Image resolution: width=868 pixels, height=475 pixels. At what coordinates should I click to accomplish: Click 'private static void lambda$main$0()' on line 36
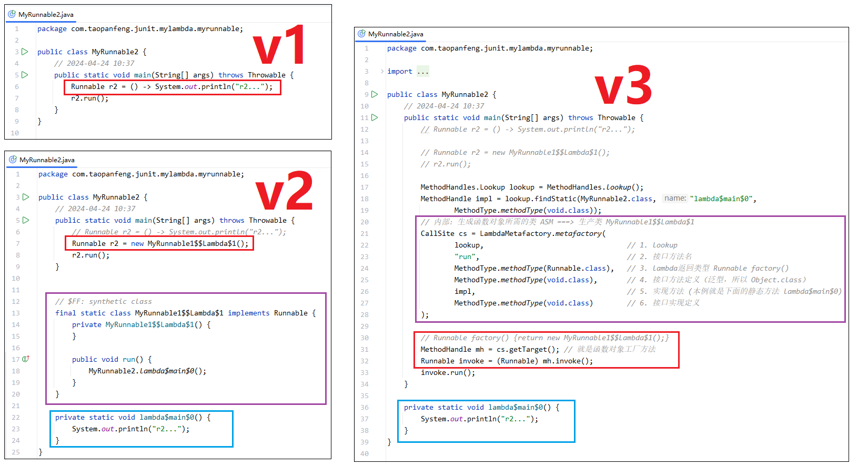(477, 408)
